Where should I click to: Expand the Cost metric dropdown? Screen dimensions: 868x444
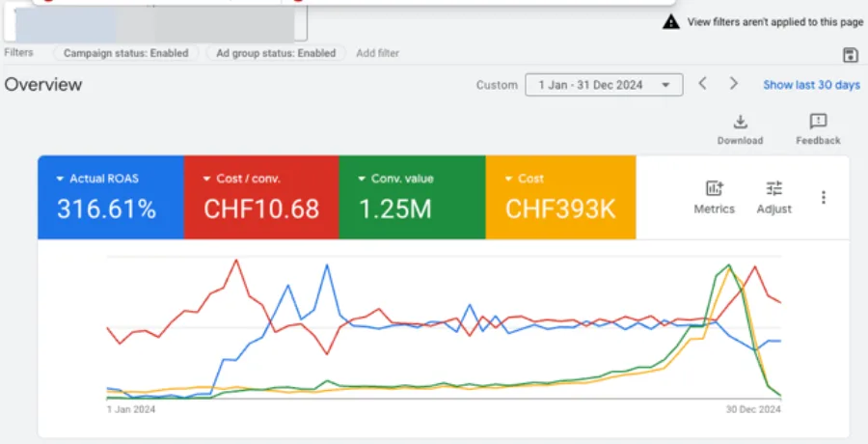pyautogui.click(x=508, y=179)
